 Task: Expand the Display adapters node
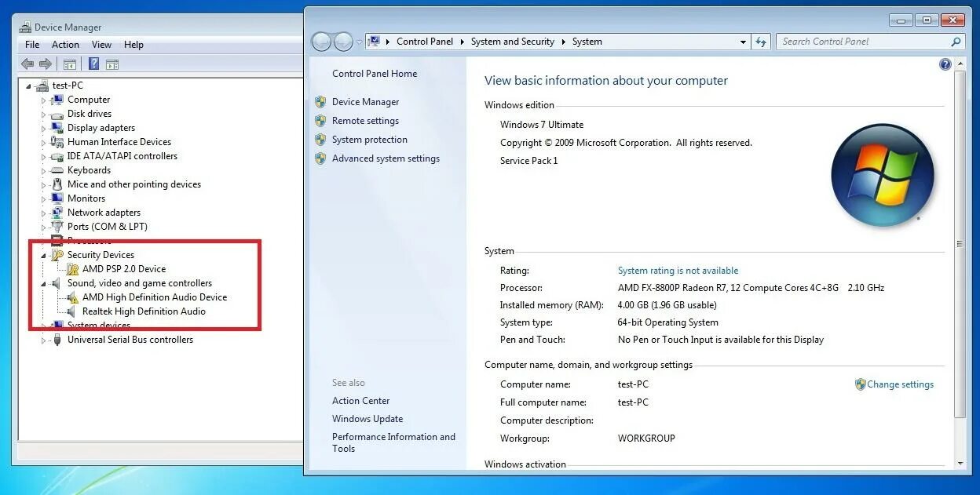(44, 129)
